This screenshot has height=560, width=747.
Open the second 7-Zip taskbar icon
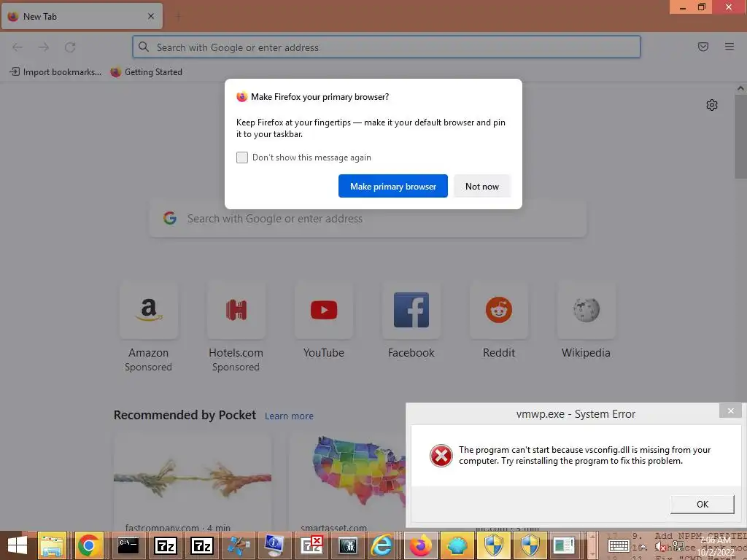click(x=201, y=545)
